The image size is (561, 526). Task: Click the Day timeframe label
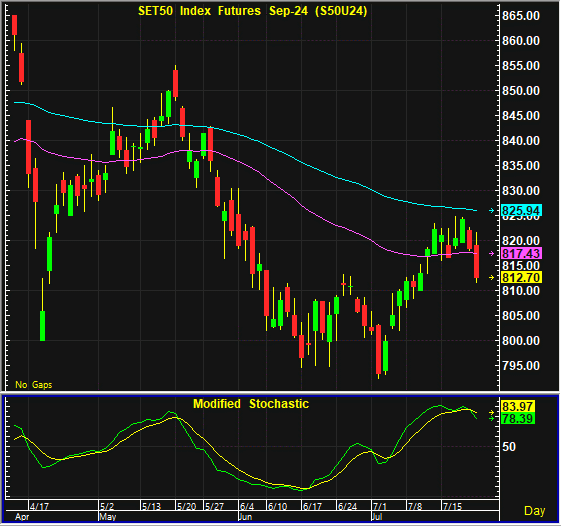pos(535,511)
